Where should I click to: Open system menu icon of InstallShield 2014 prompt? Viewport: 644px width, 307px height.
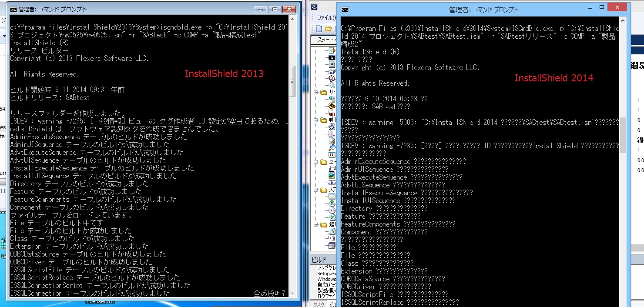click(x=345, y=10)
